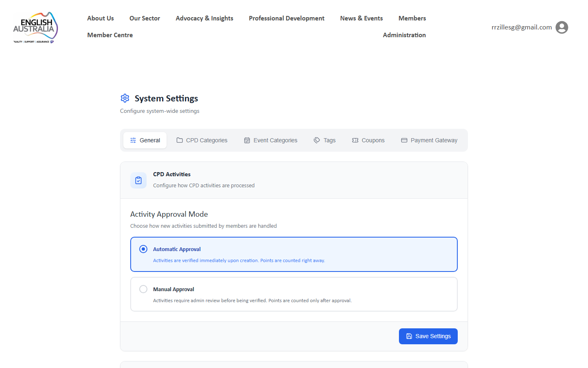Click the CPD Categories folder icon

click(x=180, y=140)
